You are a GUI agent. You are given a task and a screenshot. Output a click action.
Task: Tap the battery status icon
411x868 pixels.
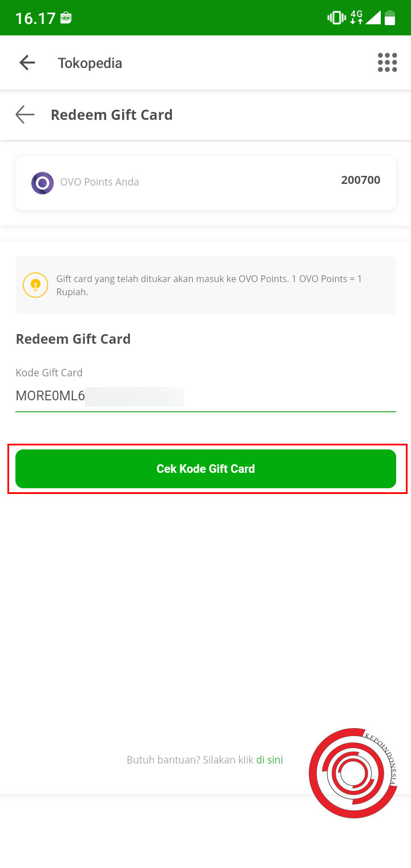click(391, 18)
